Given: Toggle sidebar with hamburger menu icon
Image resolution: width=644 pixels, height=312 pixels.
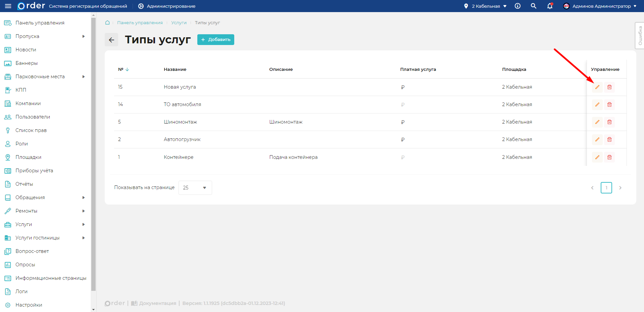Looking at the screenshot, I should (8, 6).
